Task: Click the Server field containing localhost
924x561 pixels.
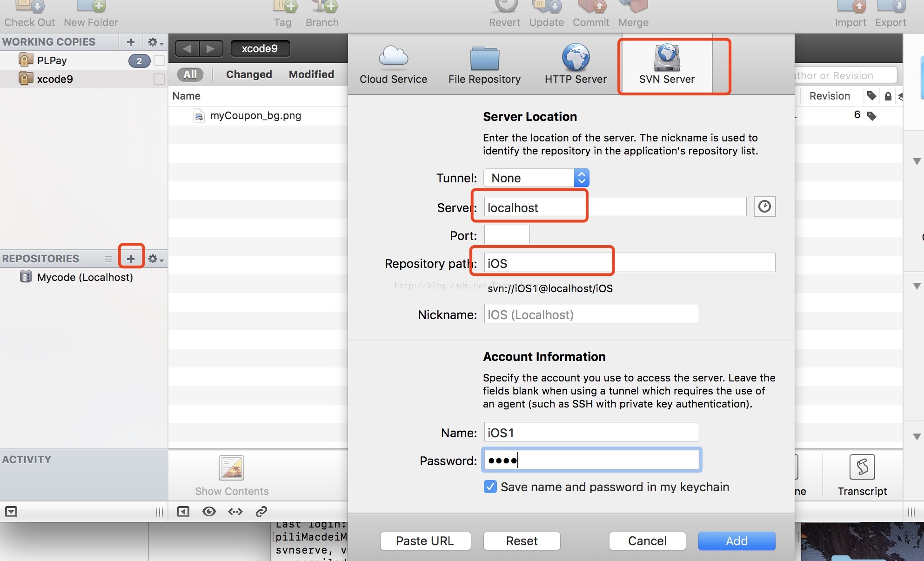Action: pos(615,207)
